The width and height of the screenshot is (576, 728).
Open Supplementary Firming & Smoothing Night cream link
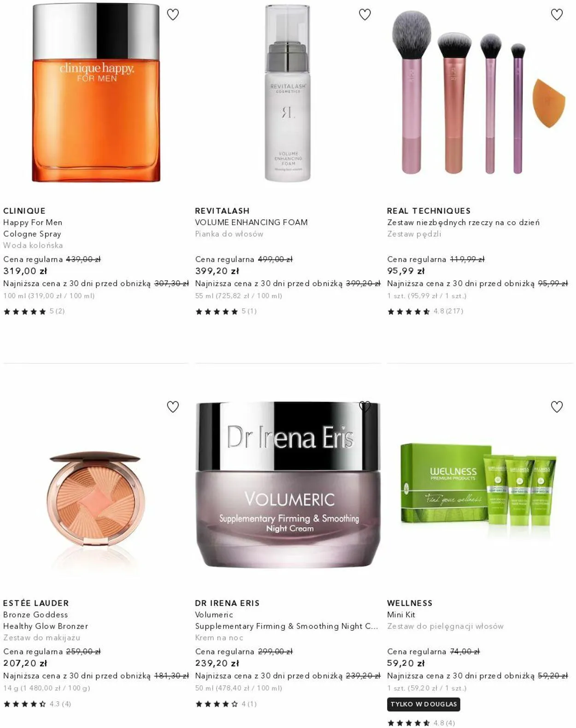tap(286, 626)
